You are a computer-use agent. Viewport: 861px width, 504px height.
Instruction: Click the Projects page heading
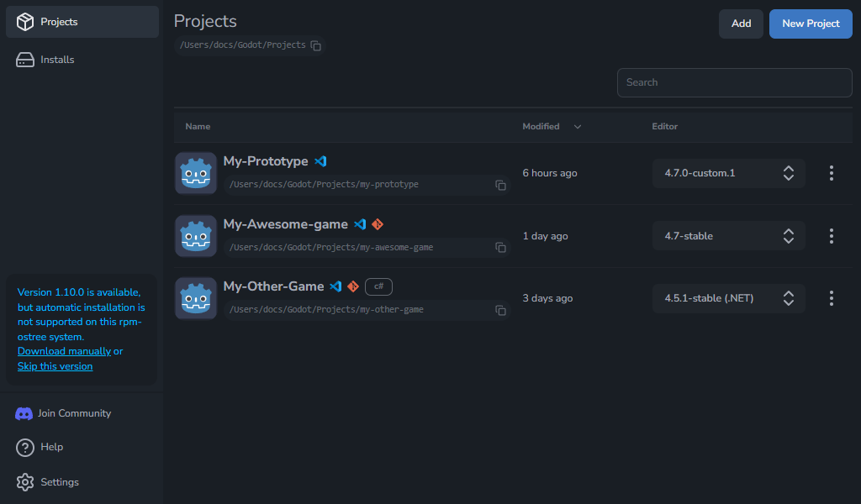pos(205,21)
